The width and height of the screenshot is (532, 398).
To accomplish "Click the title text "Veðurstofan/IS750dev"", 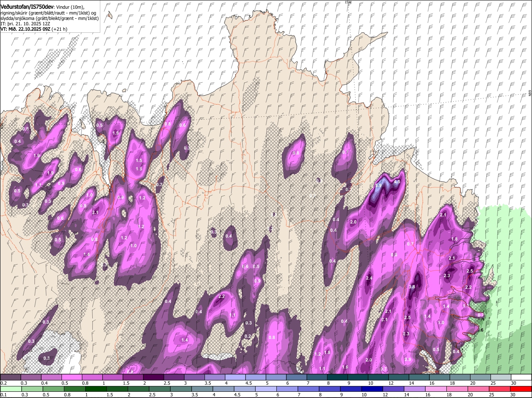I will [x=27, y=6].
